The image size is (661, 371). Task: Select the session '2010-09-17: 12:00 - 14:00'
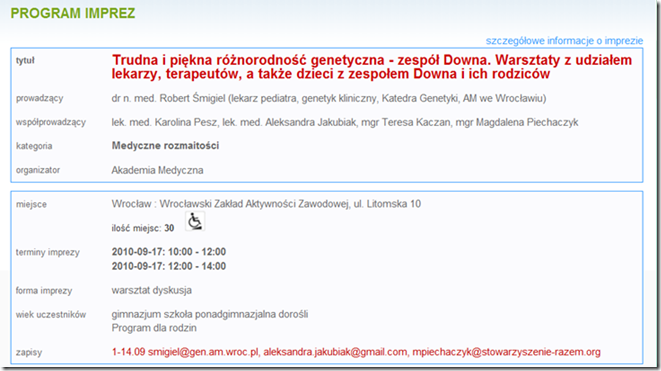click(169, 266)
